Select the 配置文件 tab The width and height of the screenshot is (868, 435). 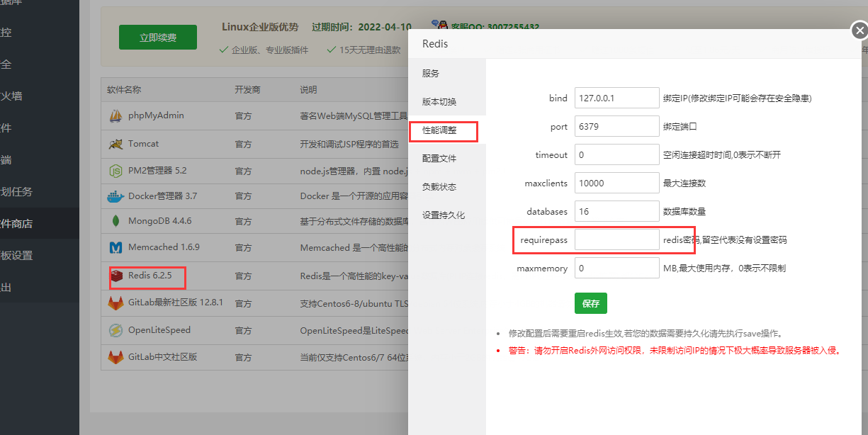click(439, 159)
